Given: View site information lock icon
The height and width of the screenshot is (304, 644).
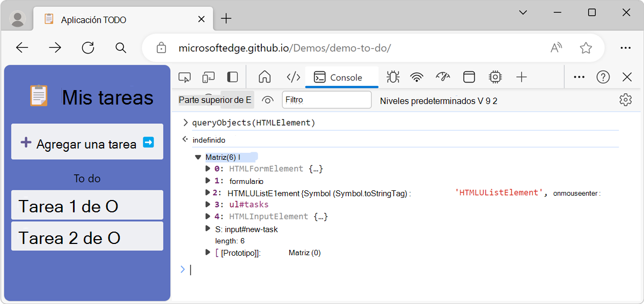Looking at the screenshot, I should (x=161, y=48).
